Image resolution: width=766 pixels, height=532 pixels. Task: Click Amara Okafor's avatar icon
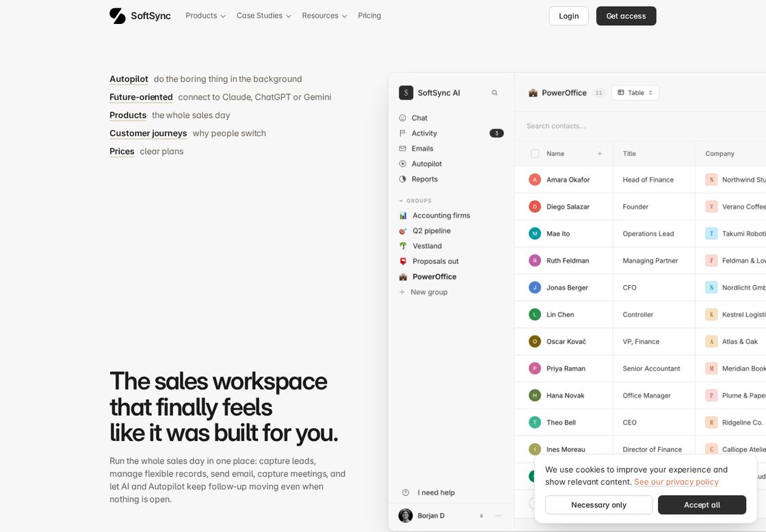point(535,180)
